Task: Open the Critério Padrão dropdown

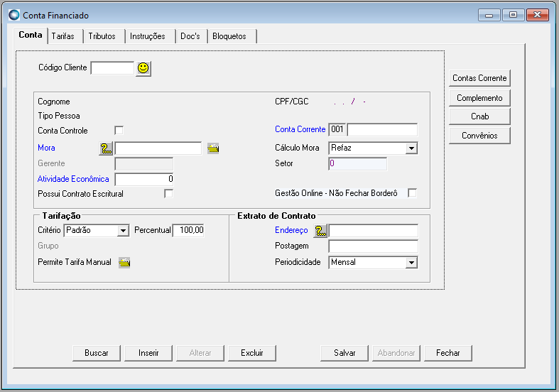Action: 123,231
